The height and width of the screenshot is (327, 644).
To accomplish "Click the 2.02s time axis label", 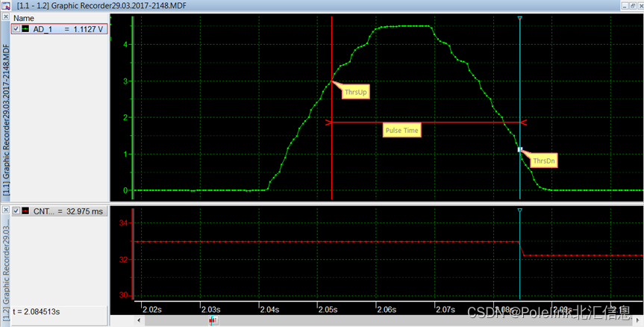I will tap(152, 309).
